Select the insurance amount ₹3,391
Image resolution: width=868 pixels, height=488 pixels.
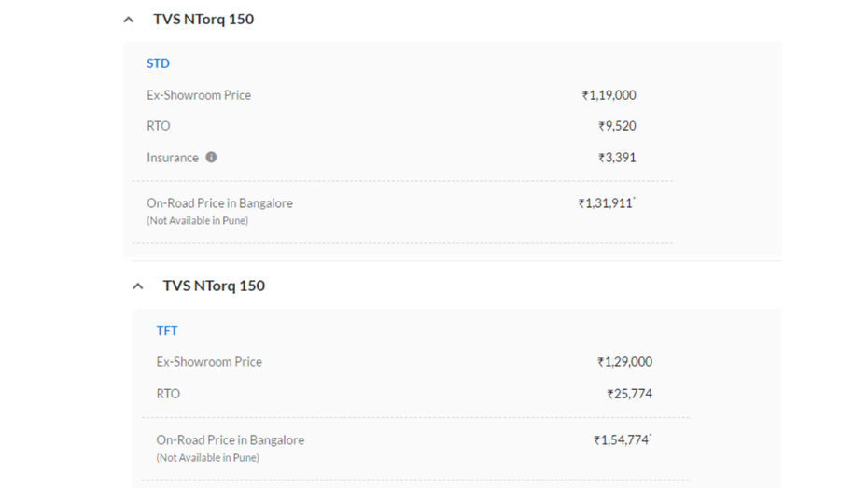(x=617, y=158)
